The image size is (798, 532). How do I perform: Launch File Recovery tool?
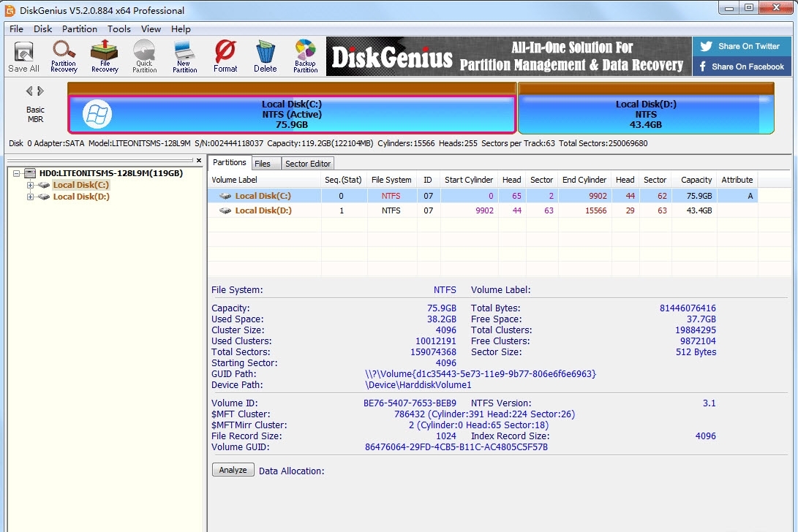coord(105,57)
